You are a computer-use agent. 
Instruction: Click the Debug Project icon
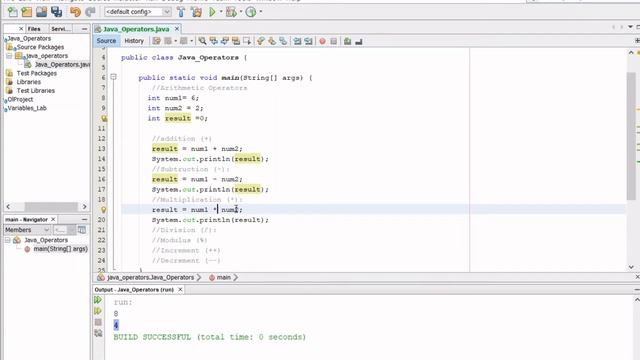pyautogui.click(x=231, y=12)
